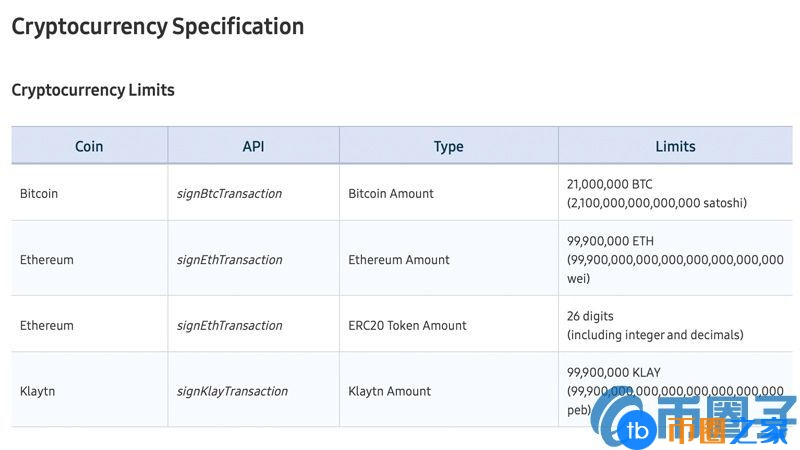This screenshot has width=800, height=450.
Task: Select the Limits column header
Action: [x=675, y=146]
